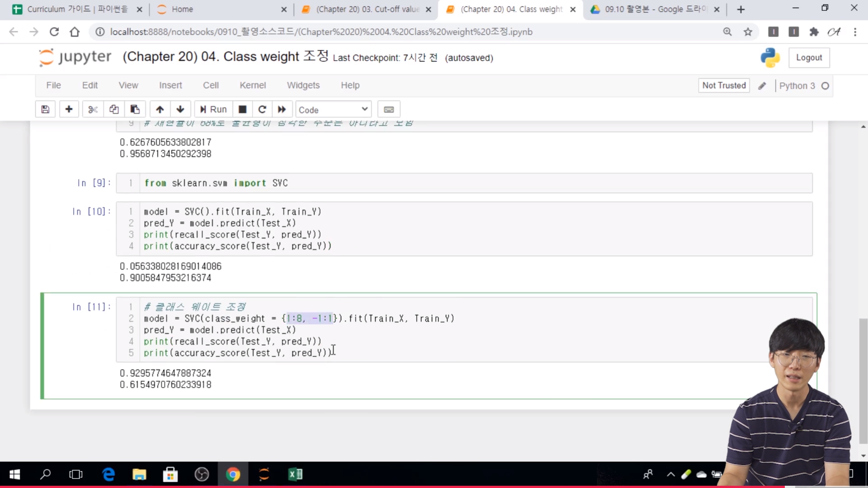
Task: Move selected cell down arrow
Action: [180, 109]
